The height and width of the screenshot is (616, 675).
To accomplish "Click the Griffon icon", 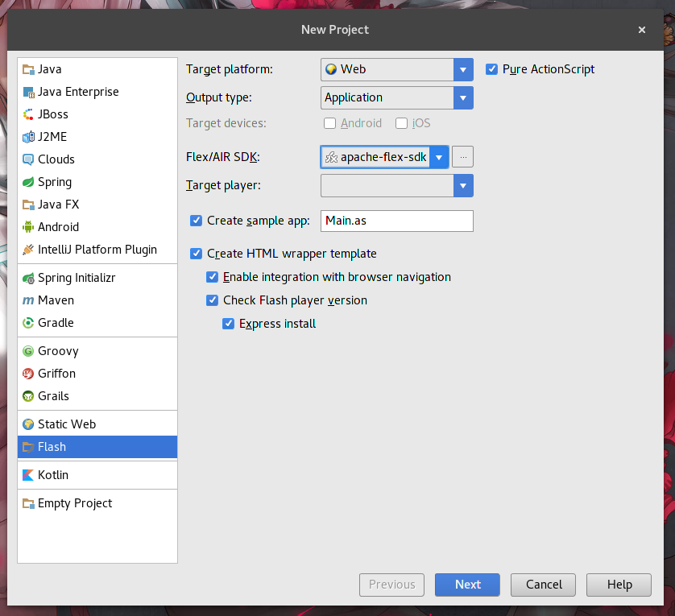I will 28,374.
